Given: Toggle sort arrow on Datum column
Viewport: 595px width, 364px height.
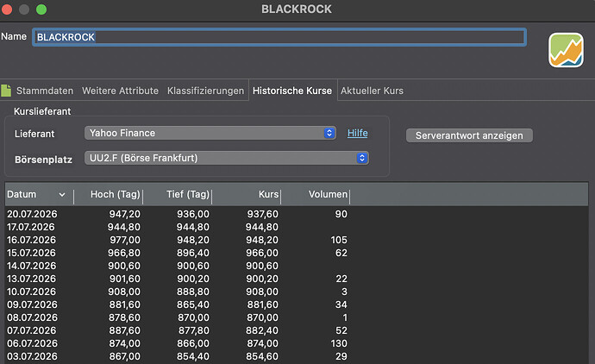Looking at the screenshot, I should point(62,195).
